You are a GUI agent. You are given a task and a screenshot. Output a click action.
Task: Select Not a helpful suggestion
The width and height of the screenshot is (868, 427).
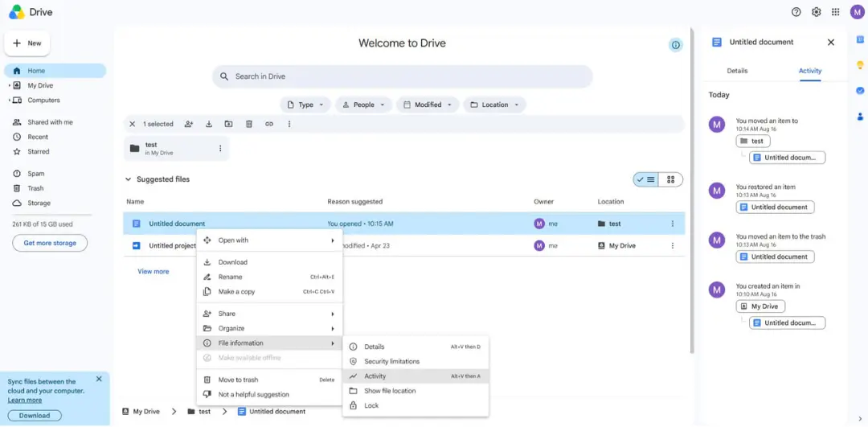(x=269, y=394)
